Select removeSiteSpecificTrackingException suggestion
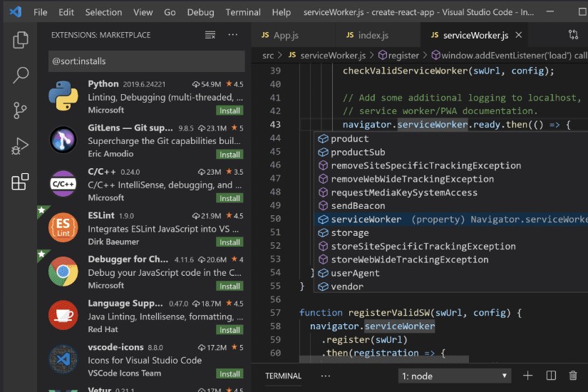 click(x=450, y=166)
